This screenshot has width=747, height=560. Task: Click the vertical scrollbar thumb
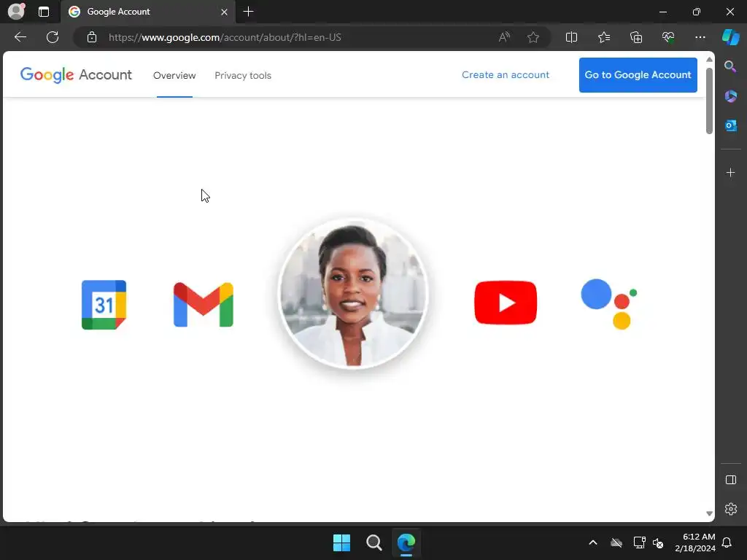(x=709, y=101)
